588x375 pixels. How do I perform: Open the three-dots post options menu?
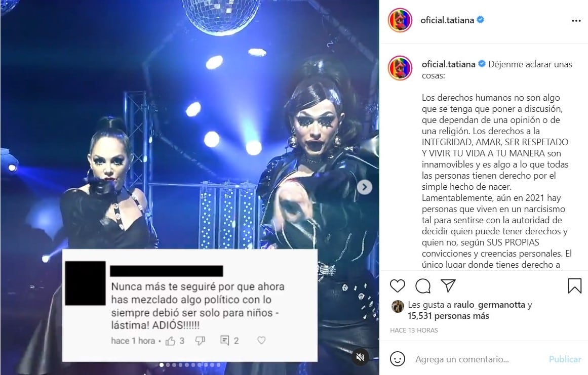[576, 21]
